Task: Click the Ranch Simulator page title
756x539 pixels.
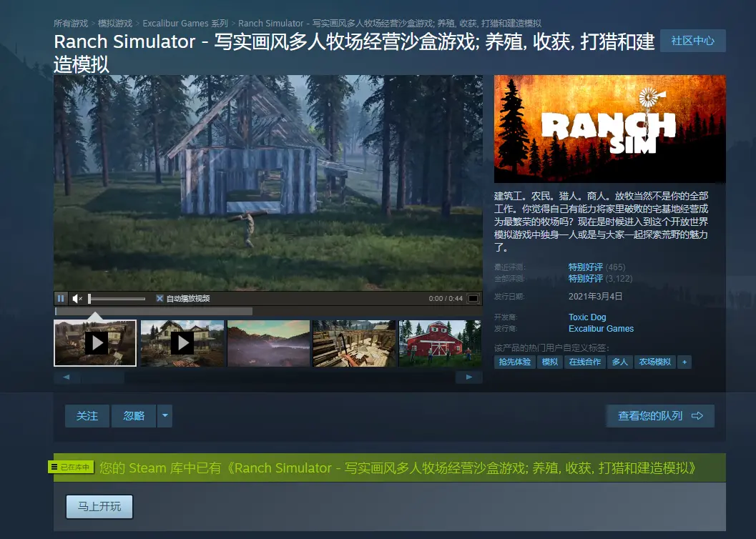Action: pos(354,53)
